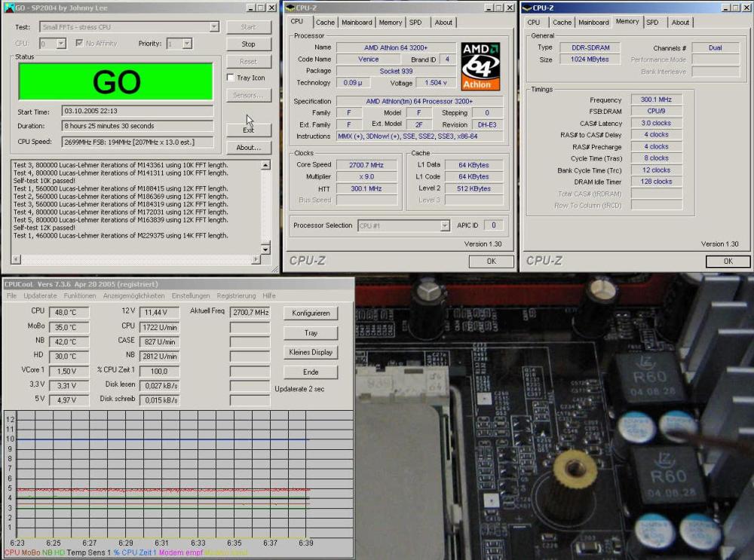Click the Kleines Display button
The image size is (754, 560).
(311, 352)
